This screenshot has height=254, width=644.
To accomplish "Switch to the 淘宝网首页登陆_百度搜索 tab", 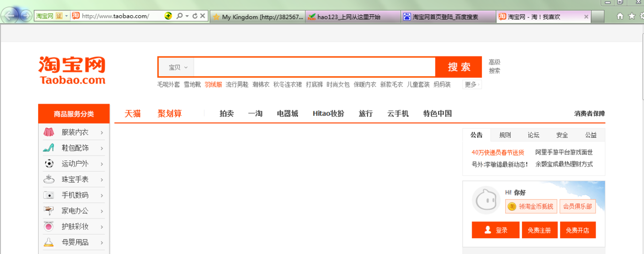I will (x=448, y=17).
